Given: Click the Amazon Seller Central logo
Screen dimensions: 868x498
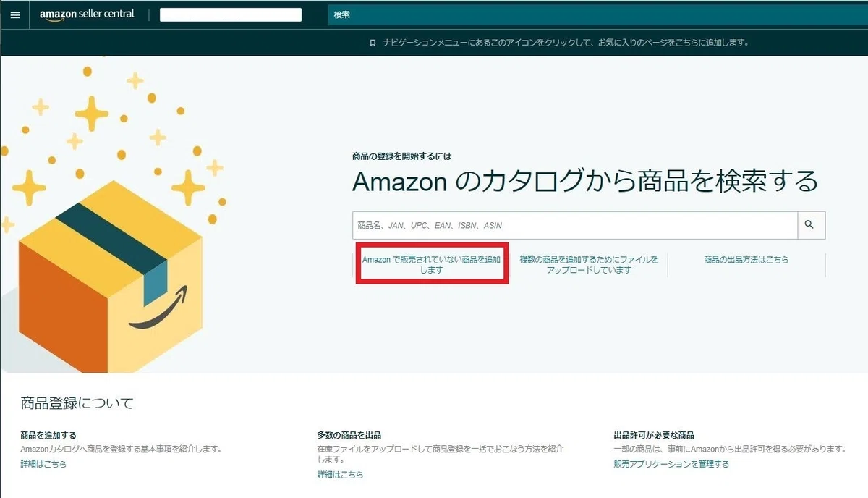Looking at the screenshot, I should point(87,14).
